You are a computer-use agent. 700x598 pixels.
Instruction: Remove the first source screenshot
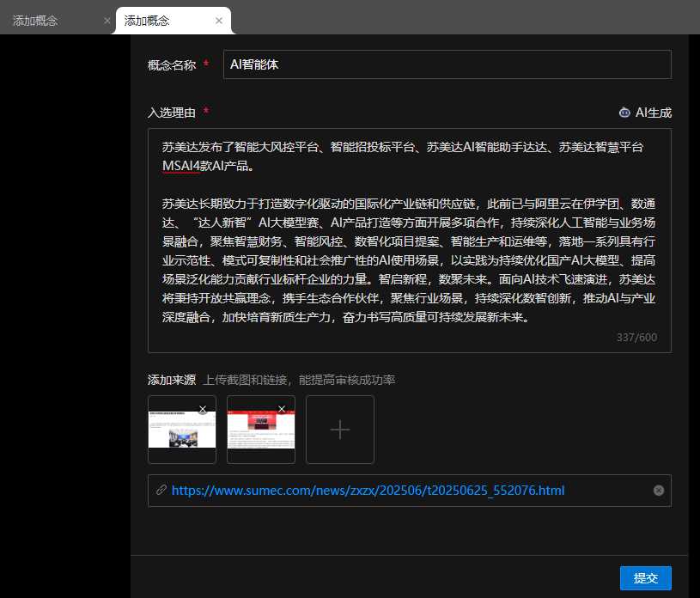coord(203,409)
